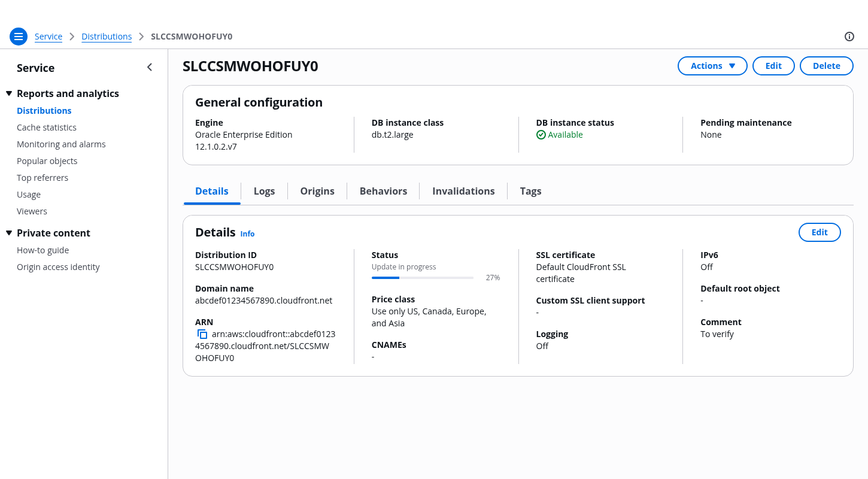Click the Edit button beside Actions
The image size is (868, 479).
click(773, 66)
